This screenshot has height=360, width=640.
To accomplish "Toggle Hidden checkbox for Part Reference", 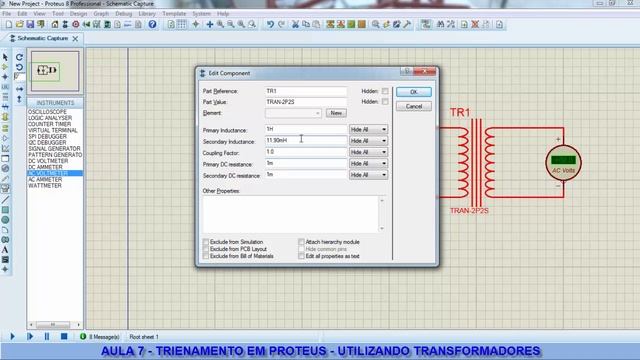I will pos(385,91).
